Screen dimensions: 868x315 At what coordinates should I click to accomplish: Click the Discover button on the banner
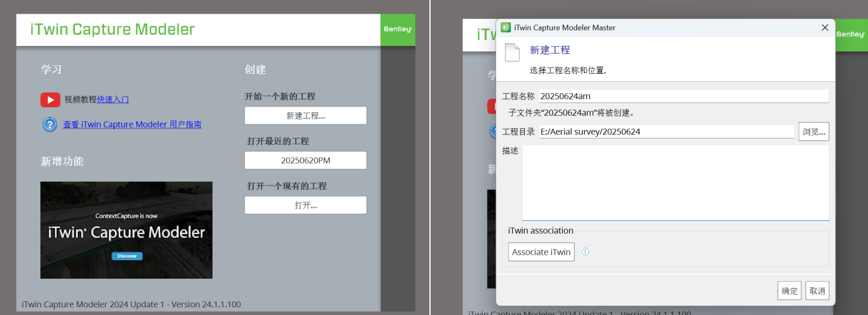127,256
